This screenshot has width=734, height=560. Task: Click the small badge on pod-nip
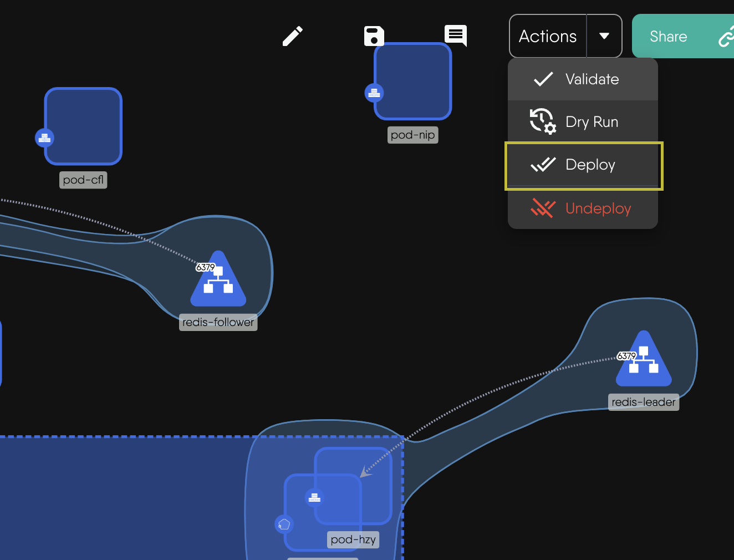pos(374,93)
